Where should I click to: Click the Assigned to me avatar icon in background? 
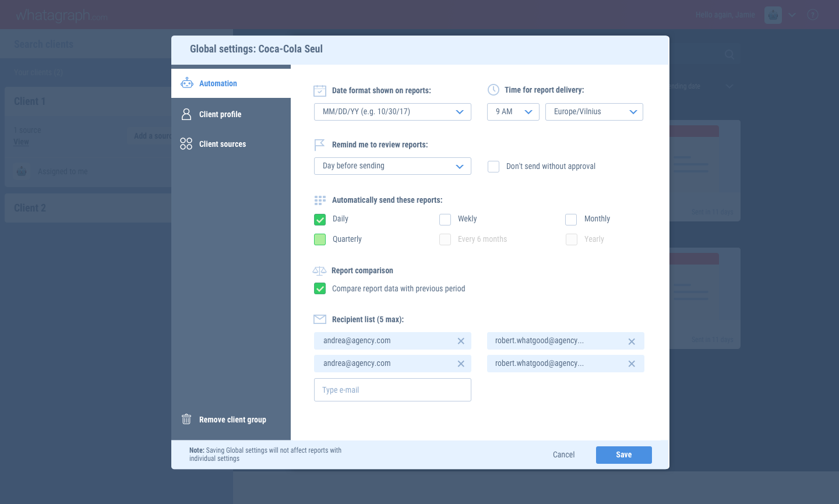pos(22,171)
